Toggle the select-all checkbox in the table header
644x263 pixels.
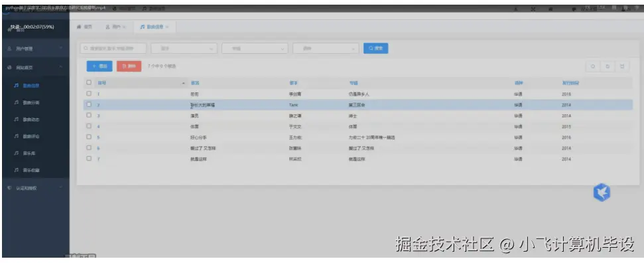click(89, 83)
